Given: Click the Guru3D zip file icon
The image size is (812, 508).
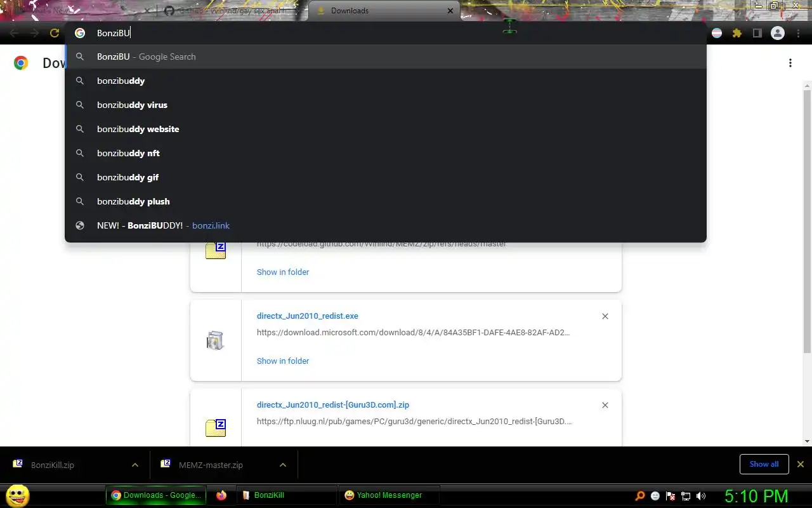Looking at the screenshot, I should [216, 427].
